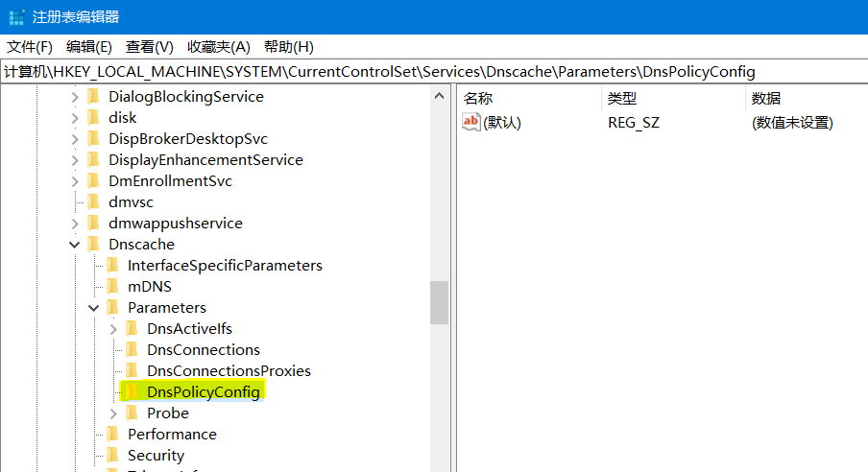868x472 pixels.
Task: Collapse the Parameters tree node
Action: coord(94,308)
